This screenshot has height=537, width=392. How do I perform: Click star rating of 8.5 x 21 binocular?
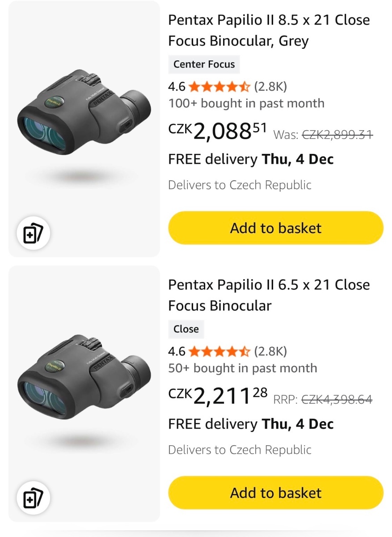pos(219,86)
